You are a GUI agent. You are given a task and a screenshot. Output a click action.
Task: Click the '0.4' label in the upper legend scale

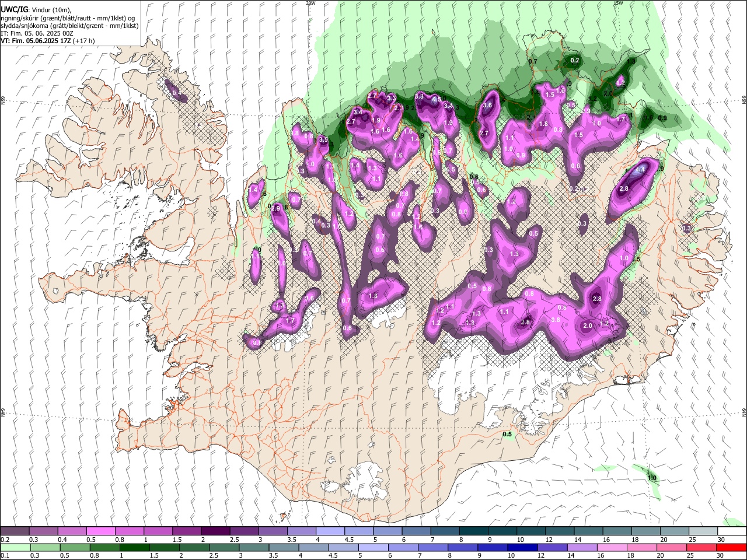coord(63,540)
